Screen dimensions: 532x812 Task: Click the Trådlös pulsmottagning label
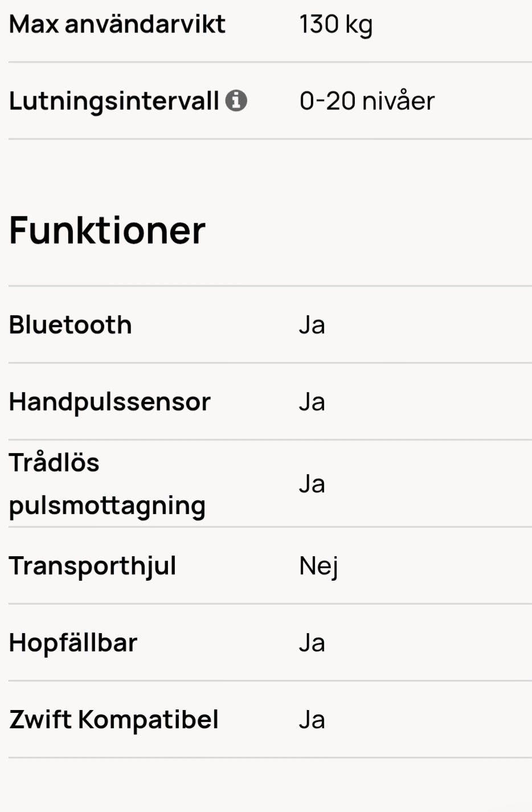(107, 484)
